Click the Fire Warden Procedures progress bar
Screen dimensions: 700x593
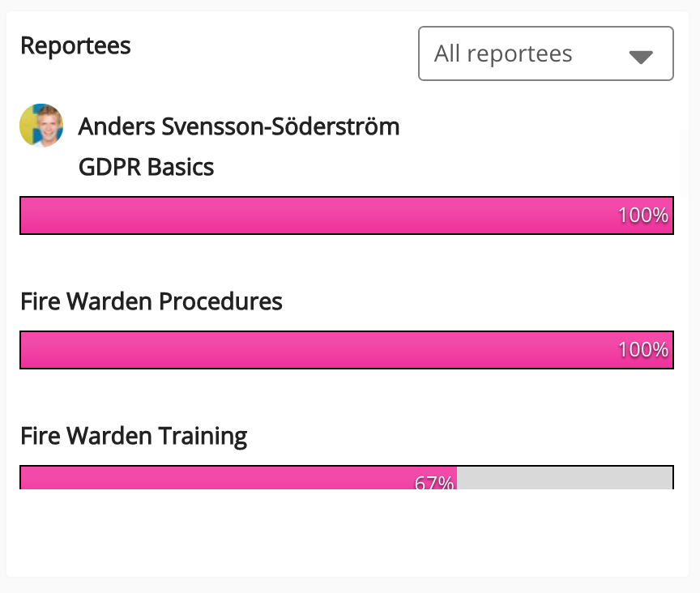(x=324, y=350)
